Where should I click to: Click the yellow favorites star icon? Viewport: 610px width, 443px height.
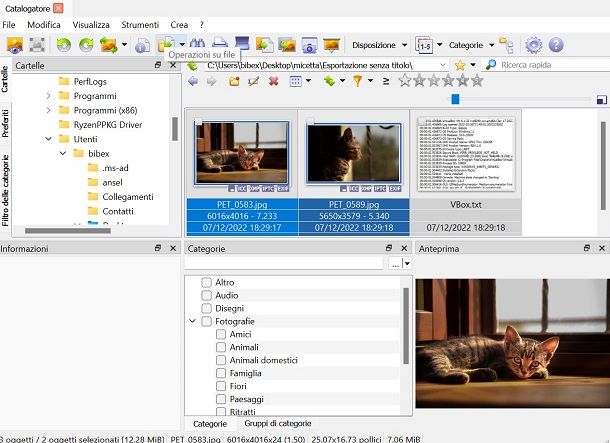(460, 65)
